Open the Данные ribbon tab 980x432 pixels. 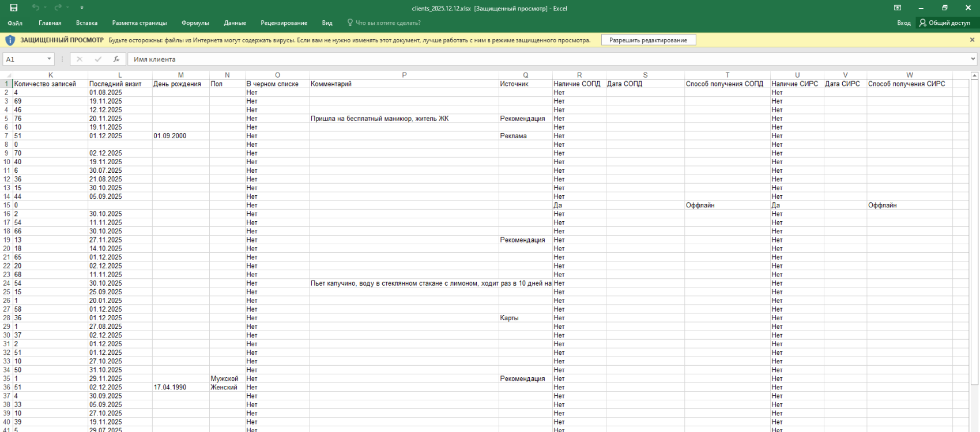(235, 23)
